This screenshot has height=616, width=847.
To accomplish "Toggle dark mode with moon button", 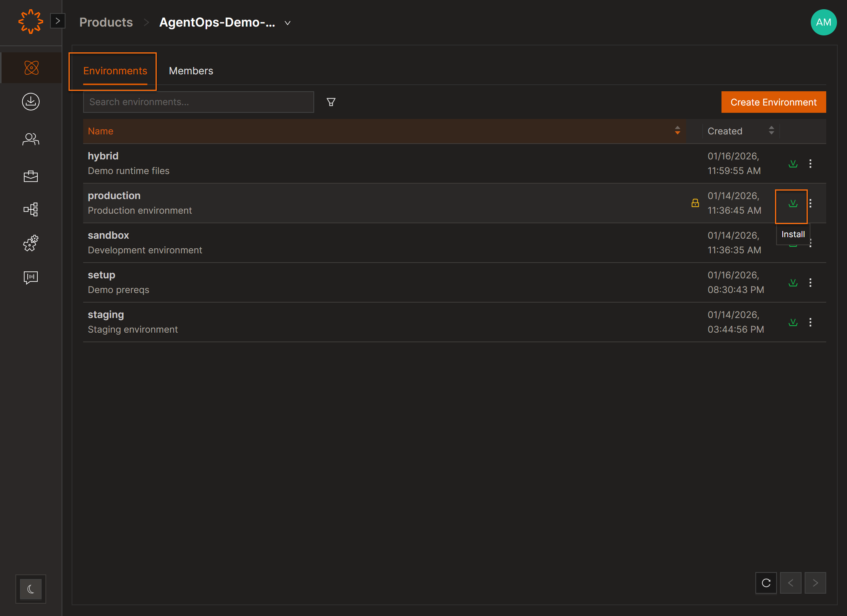I will 31,589.
